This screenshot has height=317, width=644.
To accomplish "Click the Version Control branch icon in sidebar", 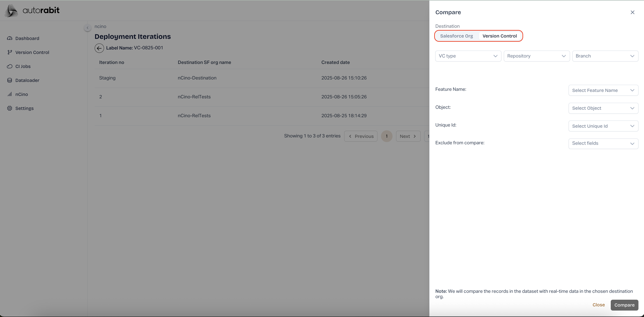I will tap(10, 52).
